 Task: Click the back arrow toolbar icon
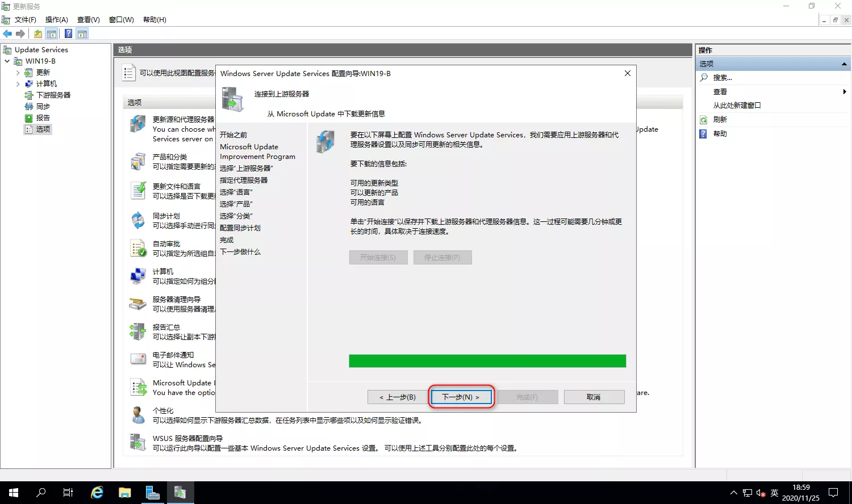click(7, 34)
